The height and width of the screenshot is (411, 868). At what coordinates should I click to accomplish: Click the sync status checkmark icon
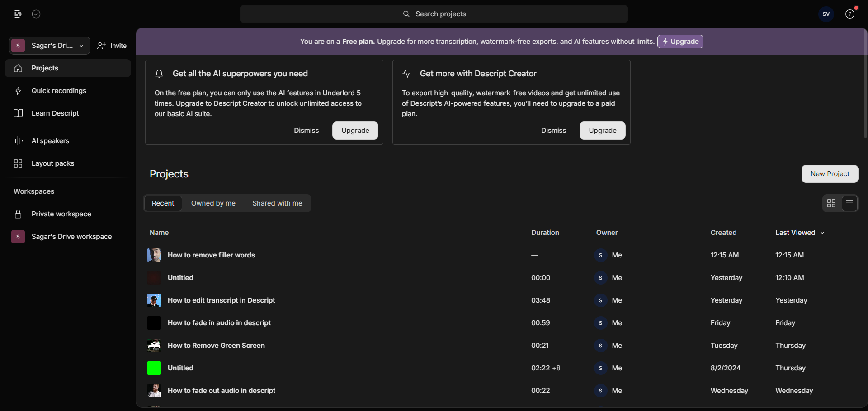(x=37, y=14)
